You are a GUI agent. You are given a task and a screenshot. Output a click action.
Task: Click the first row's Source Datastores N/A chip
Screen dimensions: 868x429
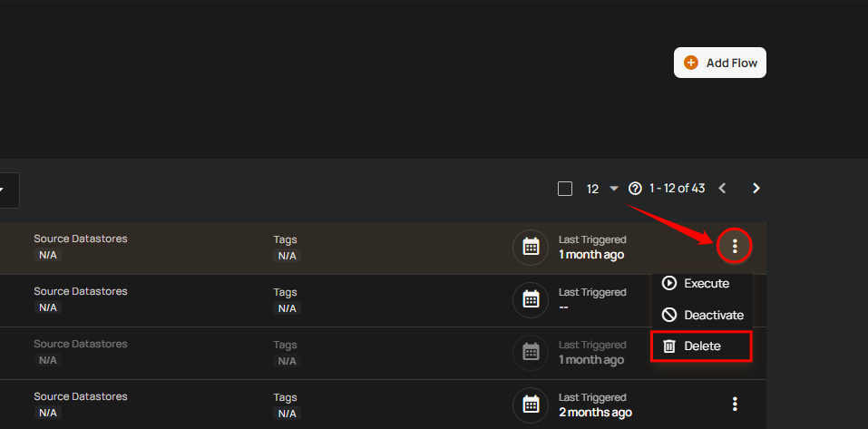[x=47, y=256]
